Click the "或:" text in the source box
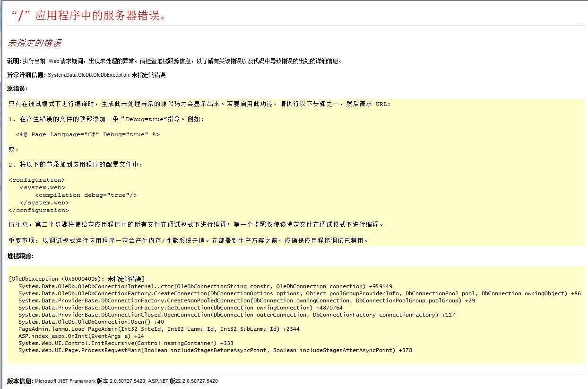588x389 pixels. [14, 150]
